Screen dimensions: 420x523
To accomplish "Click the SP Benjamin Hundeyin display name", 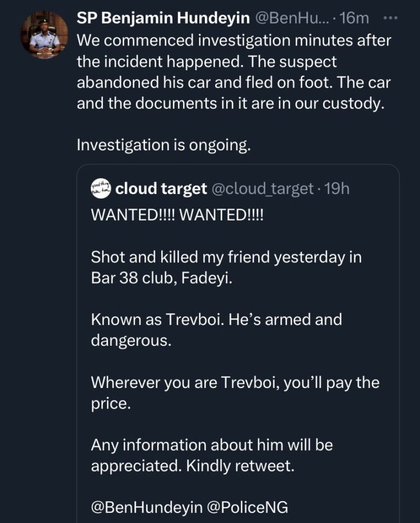I will (164, 18).
